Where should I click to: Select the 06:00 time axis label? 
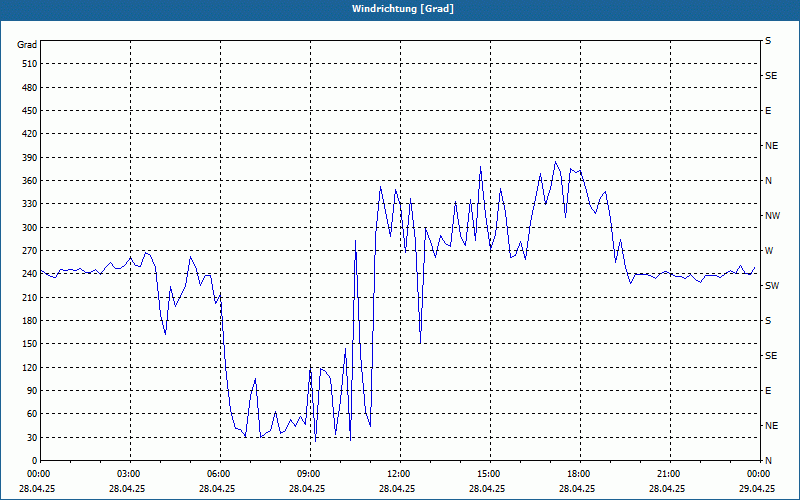pyautogui.click(x=220, y=474)
